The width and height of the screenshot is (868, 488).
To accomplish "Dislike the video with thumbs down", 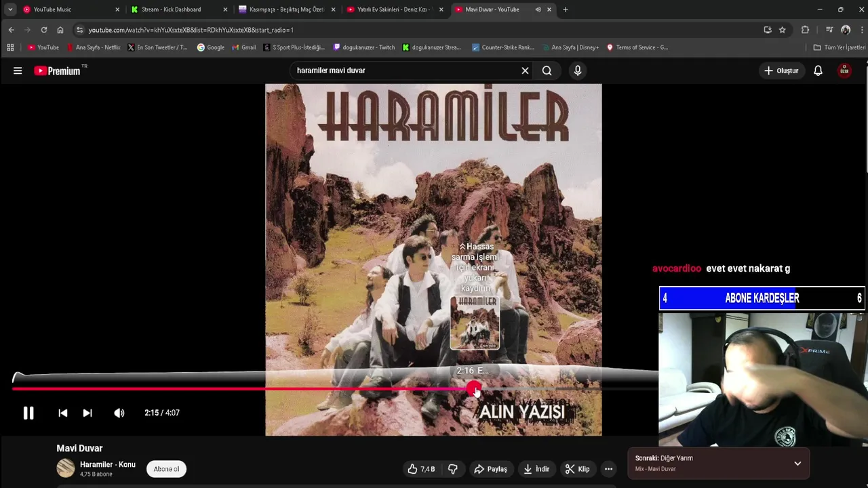I will [x=453, y=469].
